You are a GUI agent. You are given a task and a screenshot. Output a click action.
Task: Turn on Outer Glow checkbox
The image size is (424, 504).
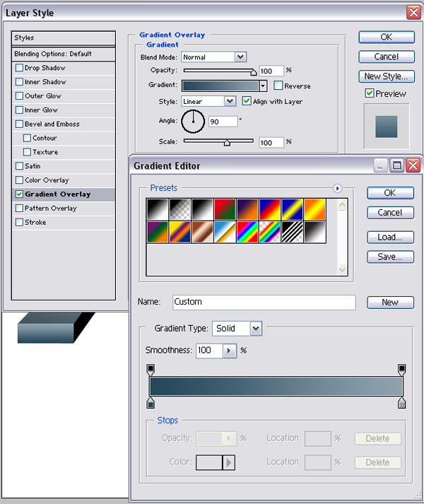[19, 96]
